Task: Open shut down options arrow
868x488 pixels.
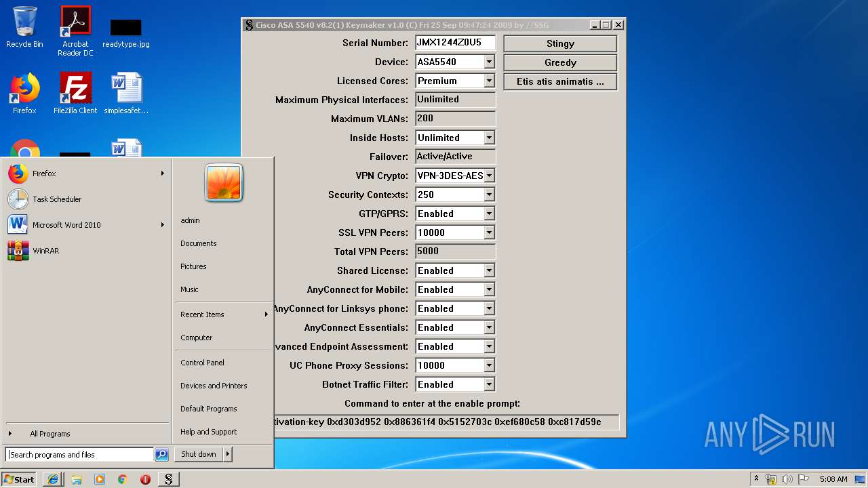Action: pos(228,454)
